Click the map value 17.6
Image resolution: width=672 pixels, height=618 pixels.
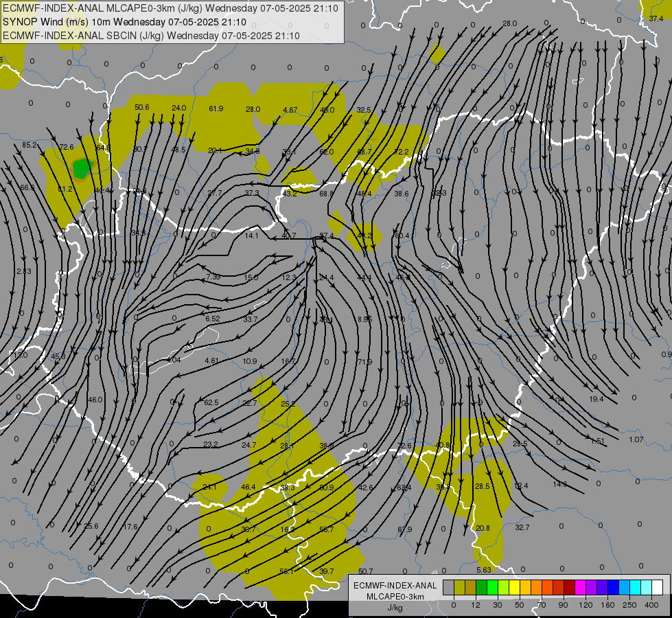click(130, 526)
